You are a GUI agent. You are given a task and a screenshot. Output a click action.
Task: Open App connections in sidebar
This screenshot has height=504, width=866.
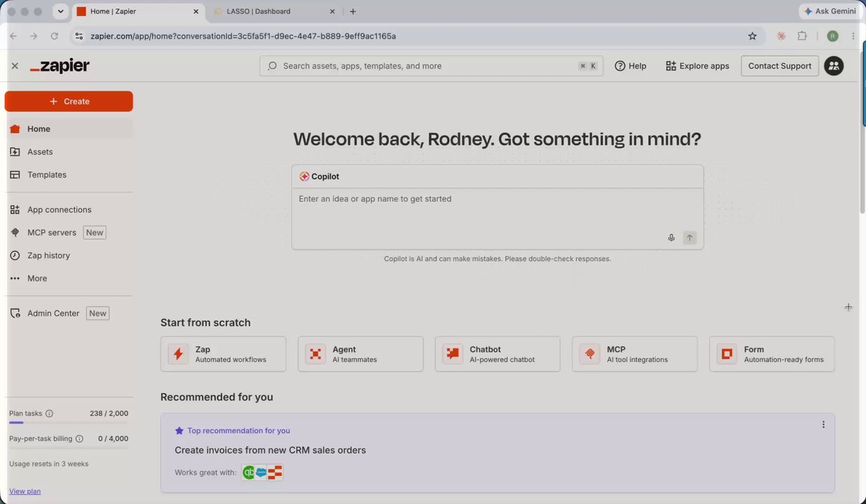pos(69,209)
